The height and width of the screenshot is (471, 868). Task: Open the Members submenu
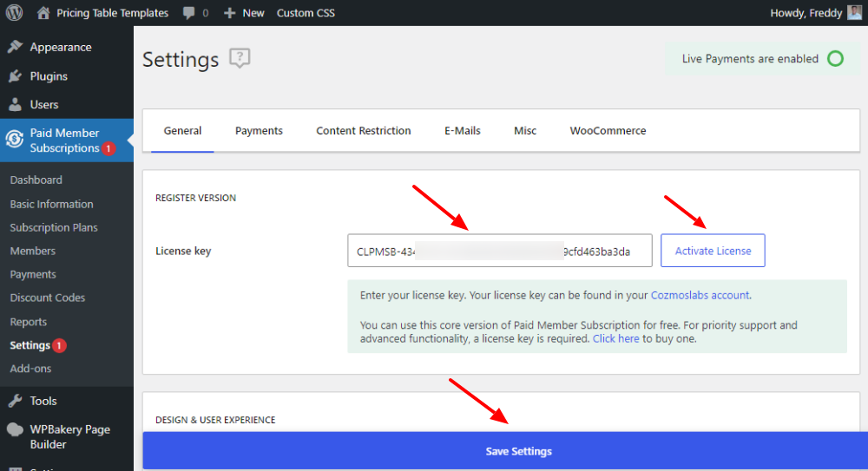pos(33,251)
